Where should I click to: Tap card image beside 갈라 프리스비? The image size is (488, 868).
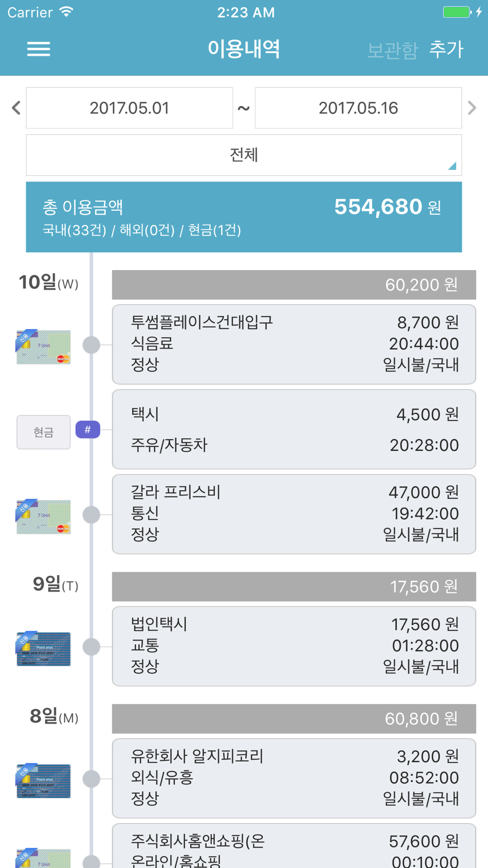[x=43, y=516]
